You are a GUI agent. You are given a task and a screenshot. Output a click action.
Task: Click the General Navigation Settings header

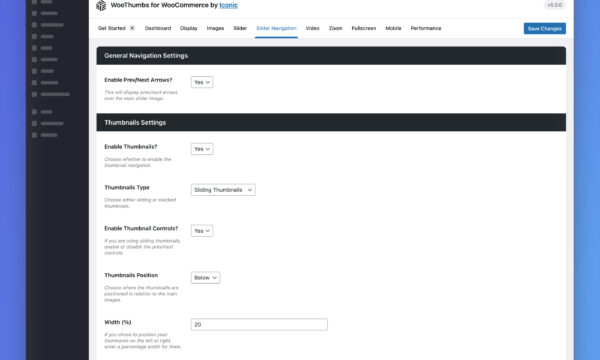pos(331,56)
